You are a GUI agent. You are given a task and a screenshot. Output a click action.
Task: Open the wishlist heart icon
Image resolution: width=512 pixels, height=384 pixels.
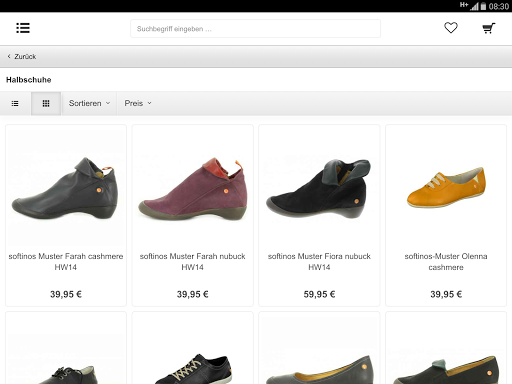[x=451, y=28]
